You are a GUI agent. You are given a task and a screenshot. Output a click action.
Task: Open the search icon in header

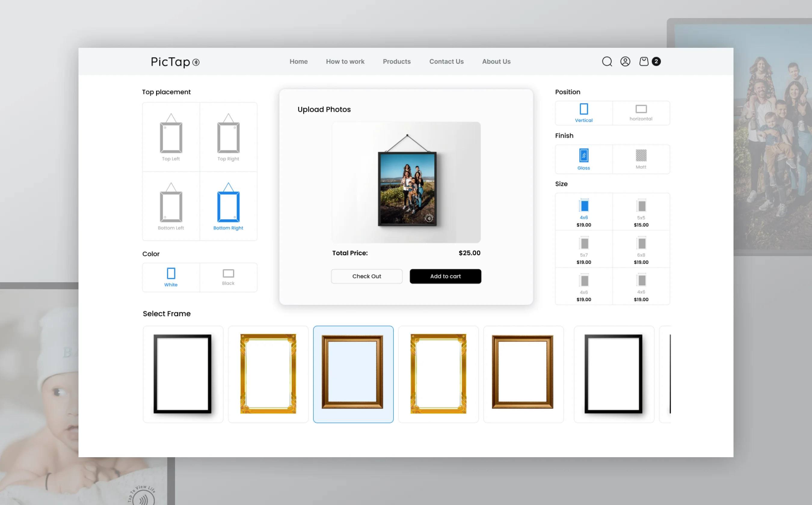tap(607, 61)
